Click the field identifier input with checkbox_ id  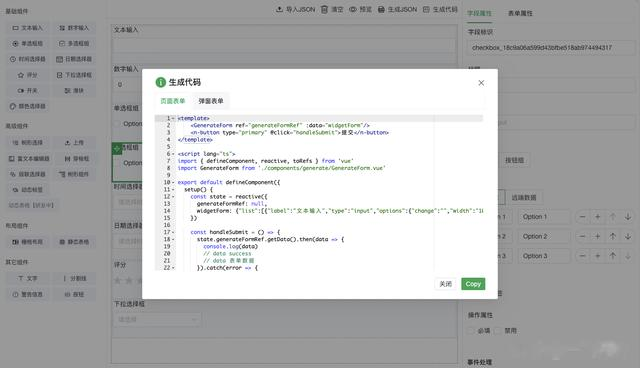pyautogui.click(x=551, y=48)
